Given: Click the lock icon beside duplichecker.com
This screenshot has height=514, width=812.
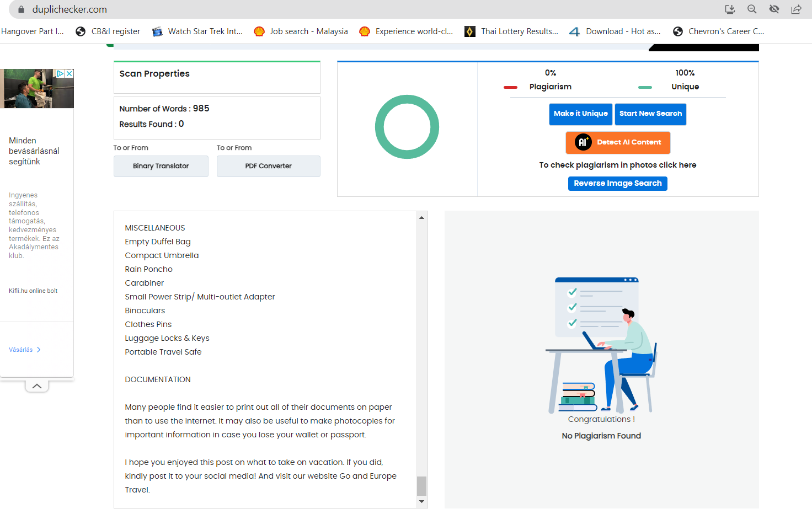Looking at the screenshot, I should point(22,9).
